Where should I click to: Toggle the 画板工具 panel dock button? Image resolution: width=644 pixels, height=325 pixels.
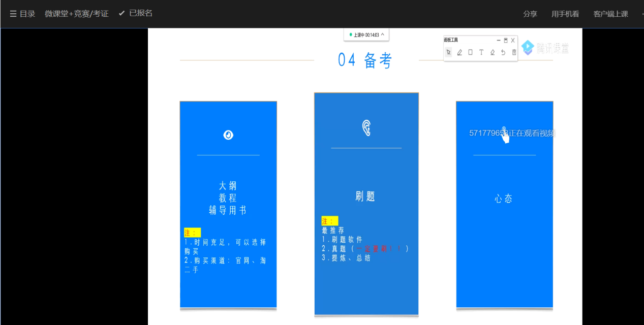tap(505, 40)
